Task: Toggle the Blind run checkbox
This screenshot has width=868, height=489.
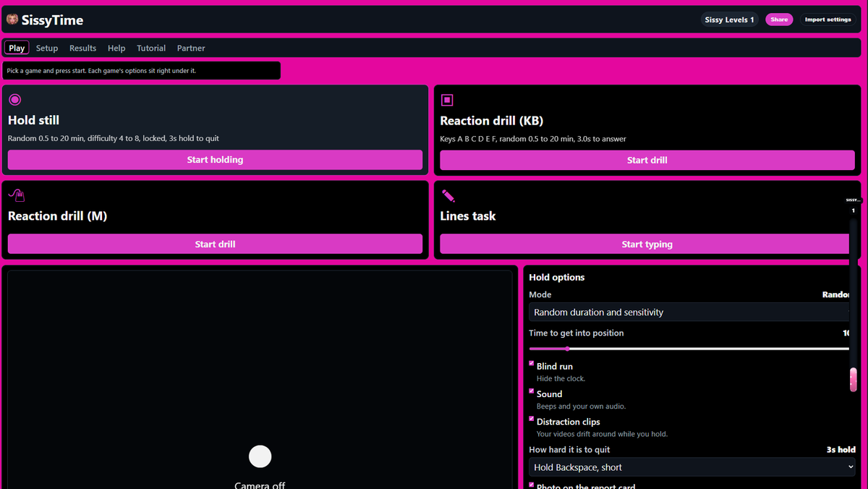Action: (x=532, y=364)
